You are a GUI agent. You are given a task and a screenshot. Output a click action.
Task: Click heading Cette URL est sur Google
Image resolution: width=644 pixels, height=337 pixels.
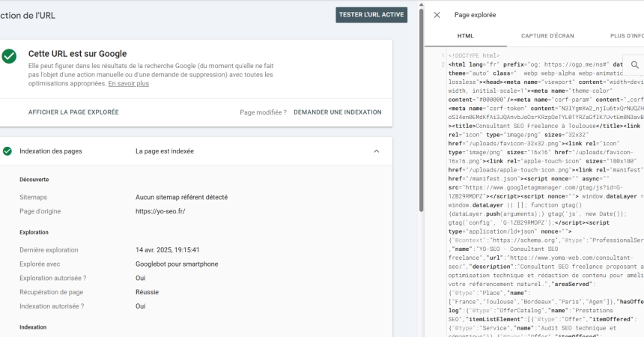pyautogui.click(x=77, y=54)
